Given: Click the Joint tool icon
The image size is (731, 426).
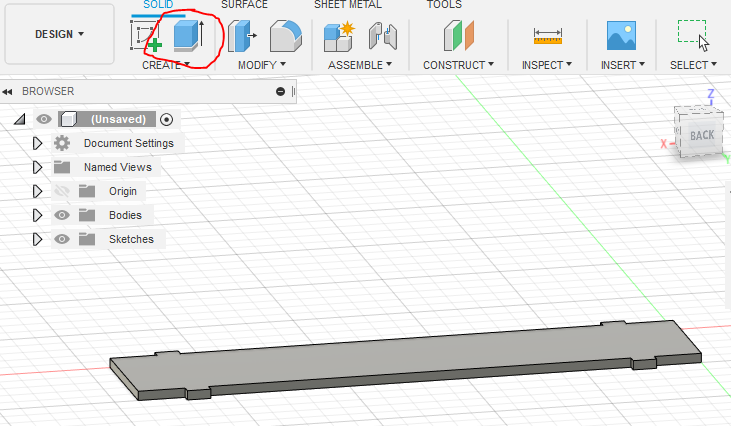Looking at the screenshot, I should (383, 36).
